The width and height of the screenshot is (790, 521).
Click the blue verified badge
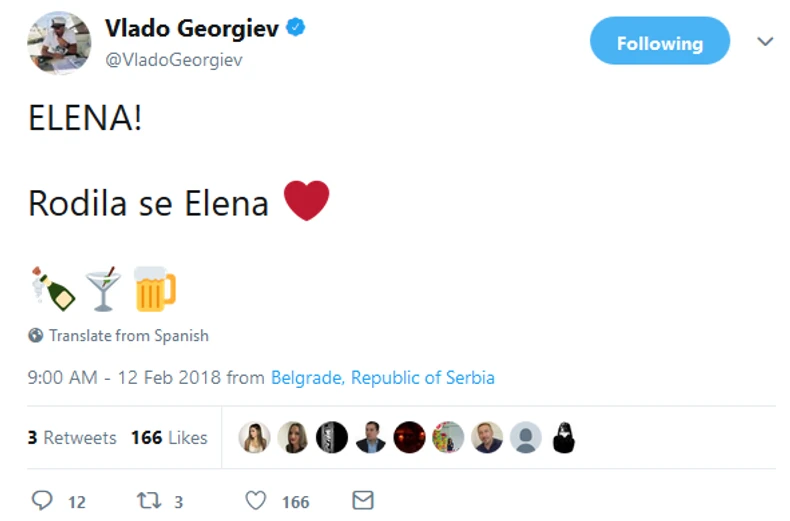pos(296,28)
